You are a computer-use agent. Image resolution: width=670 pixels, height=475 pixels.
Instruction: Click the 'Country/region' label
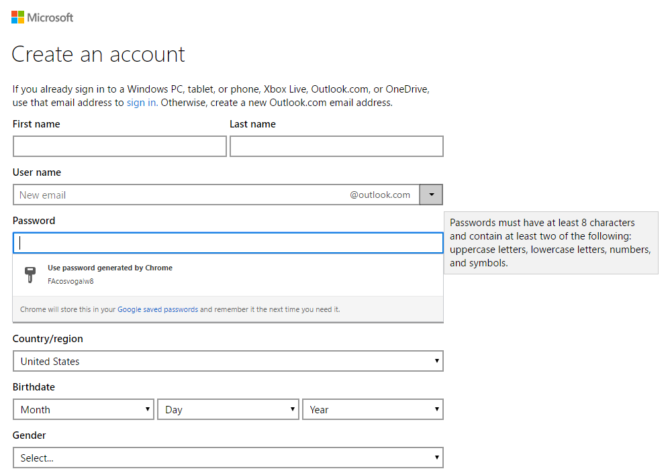click(x=48, y=339)
